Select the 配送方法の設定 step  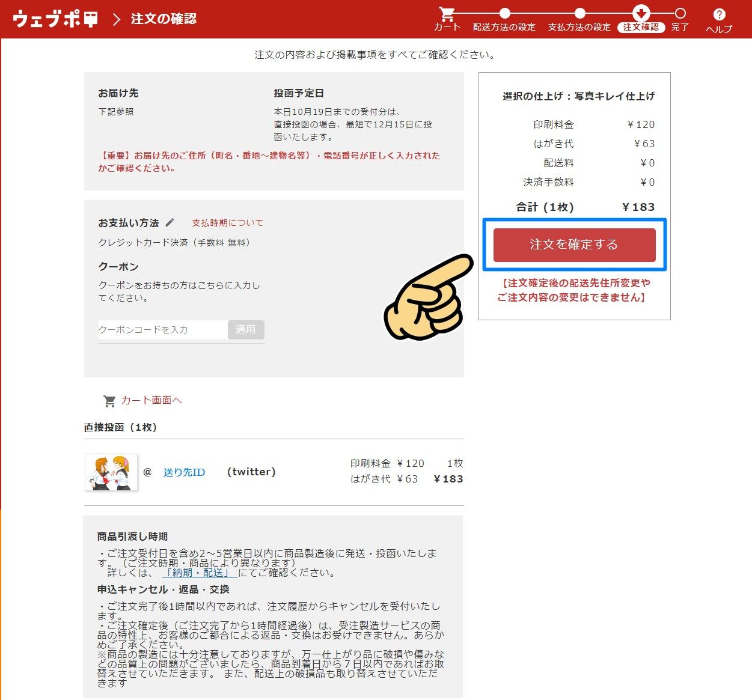(504, 27)
